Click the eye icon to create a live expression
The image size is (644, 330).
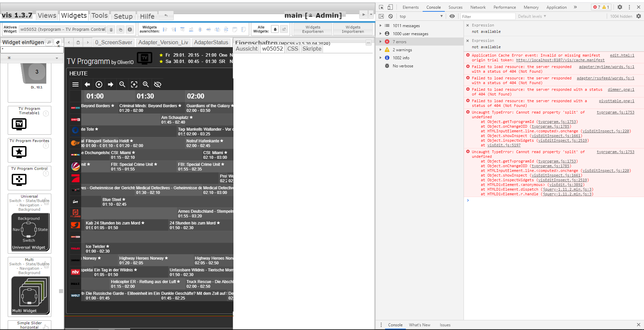452,16
